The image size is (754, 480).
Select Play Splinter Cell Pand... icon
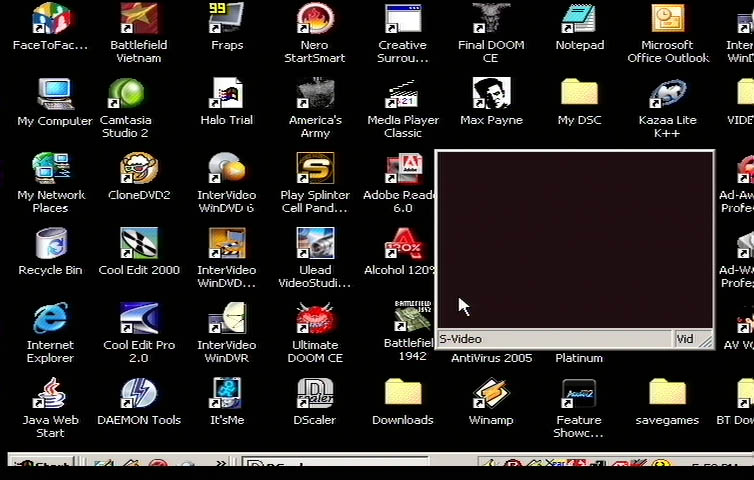[x=315, y=168]
